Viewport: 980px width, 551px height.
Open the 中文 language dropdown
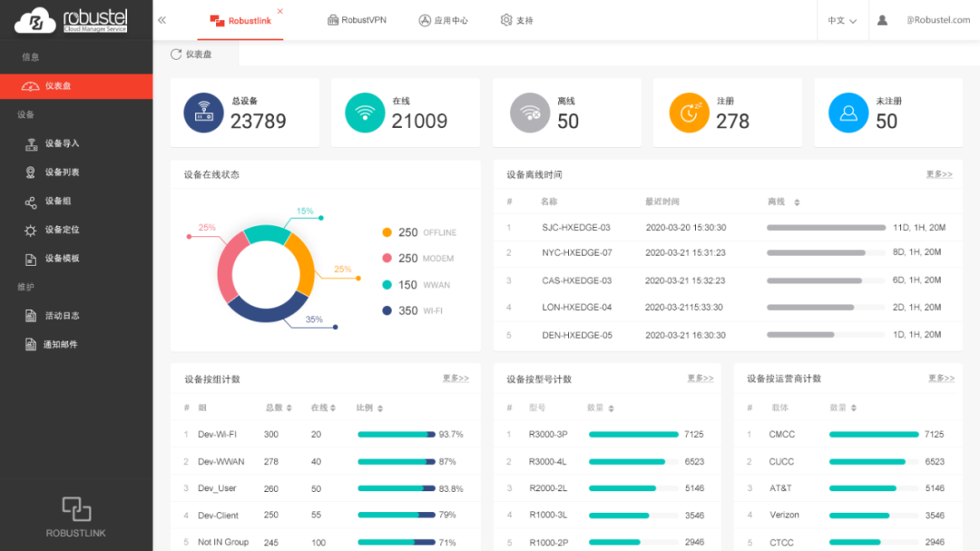tap(842, 20)
